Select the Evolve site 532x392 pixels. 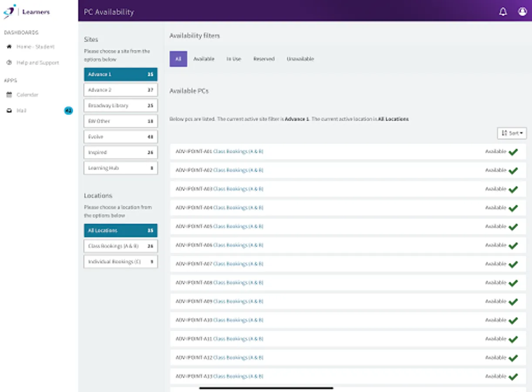click(x=121, y=137)
